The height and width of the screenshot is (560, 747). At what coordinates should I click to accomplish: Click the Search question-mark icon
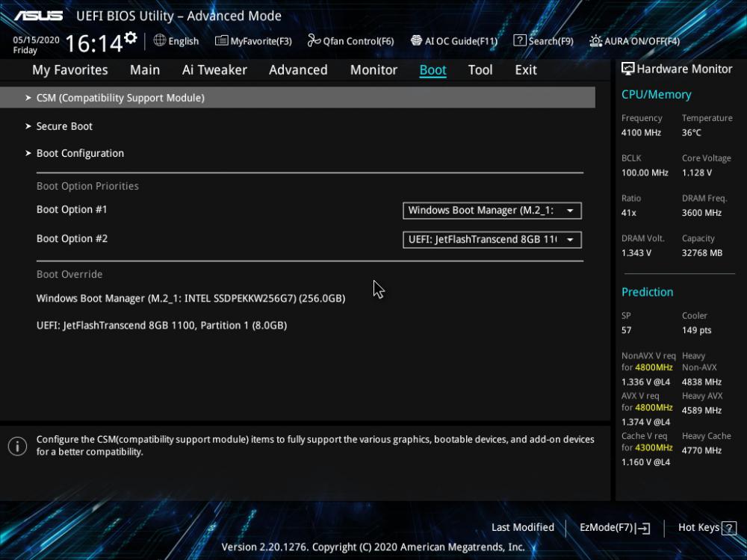coord(520,40)
